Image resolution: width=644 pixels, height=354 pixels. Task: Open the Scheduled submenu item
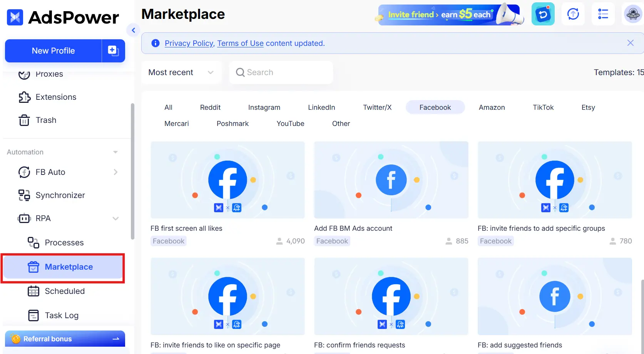[65, 291]
